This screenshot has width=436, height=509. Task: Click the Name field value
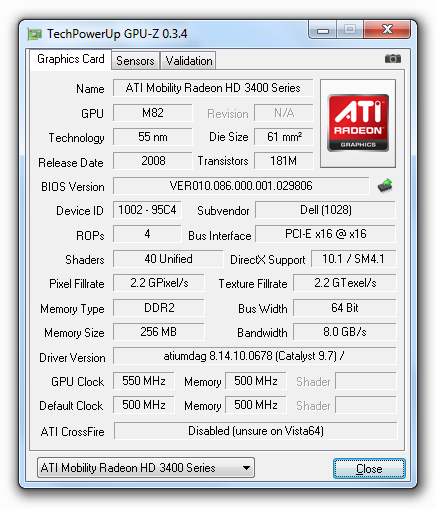point(213,88)
